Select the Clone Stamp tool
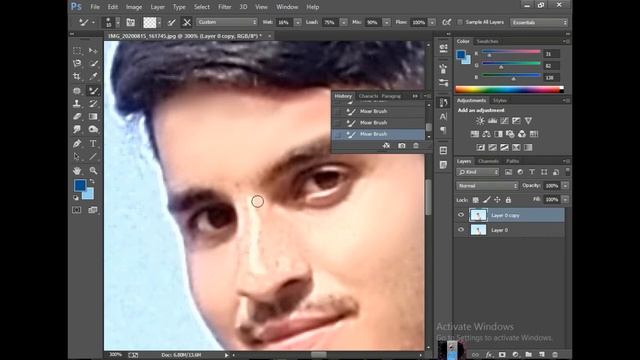 [77, 104]
